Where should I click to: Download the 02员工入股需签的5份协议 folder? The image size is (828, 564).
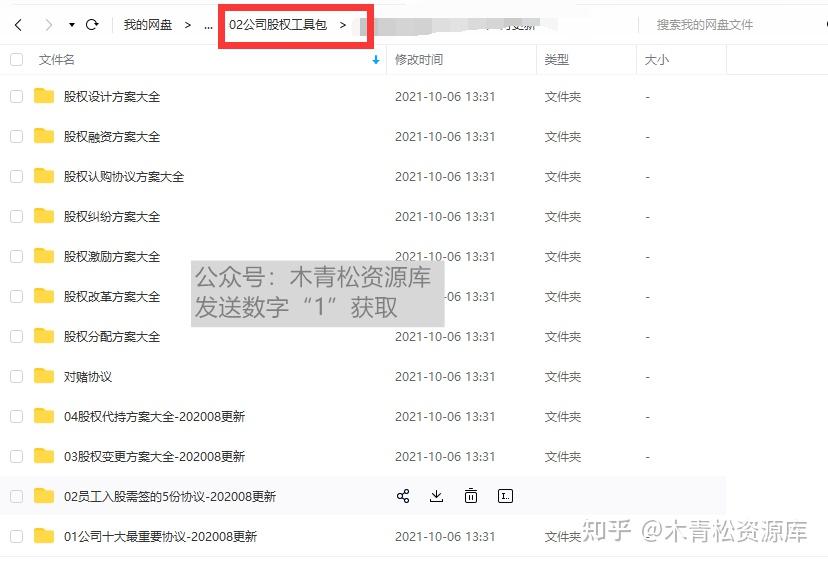(x=436, y=496)
